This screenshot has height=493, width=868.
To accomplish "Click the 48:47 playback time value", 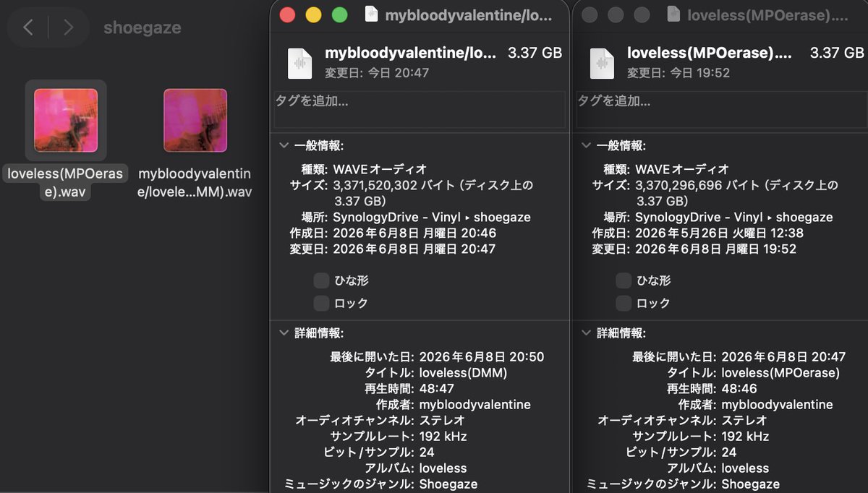I will (x=437, y=389).
